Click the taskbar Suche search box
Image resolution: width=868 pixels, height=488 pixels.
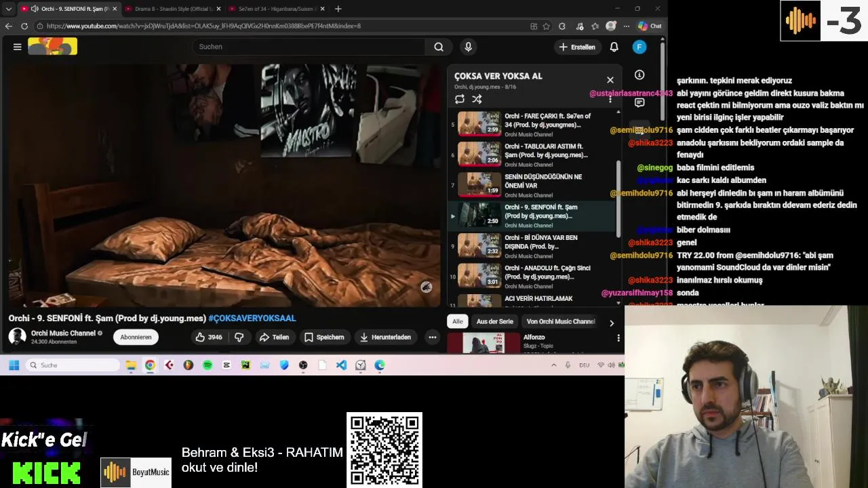pyautogui.click(x=73, y=365)
